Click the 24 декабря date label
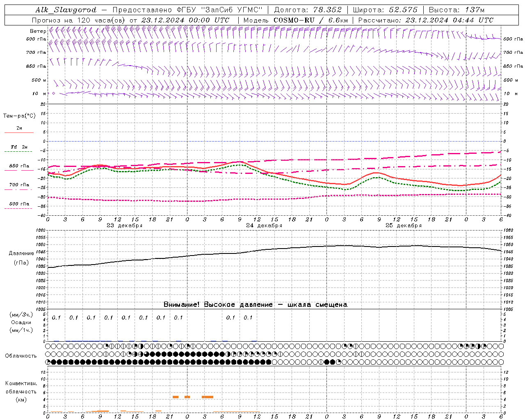Image resolution: width=525 pixels, height=420 pixels. (264, 226)
